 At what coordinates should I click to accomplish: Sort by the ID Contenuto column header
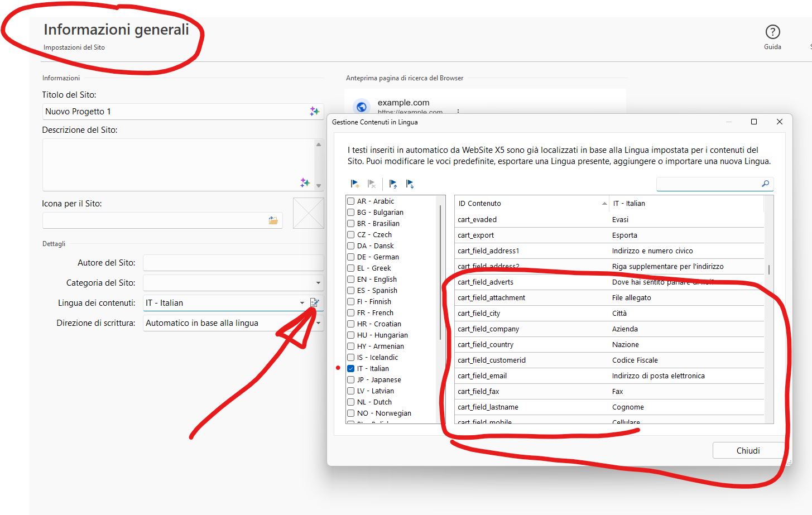tap(530, 204)
